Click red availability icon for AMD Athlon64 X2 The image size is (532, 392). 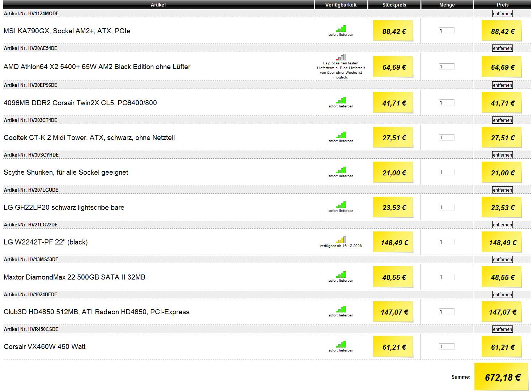(341, 57)
